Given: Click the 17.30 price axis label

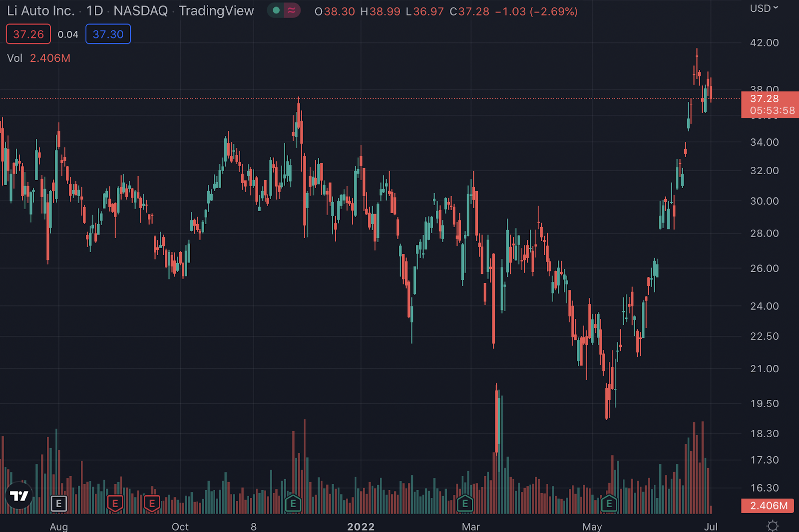Looking at the screenshot, I should click(764, 460).
